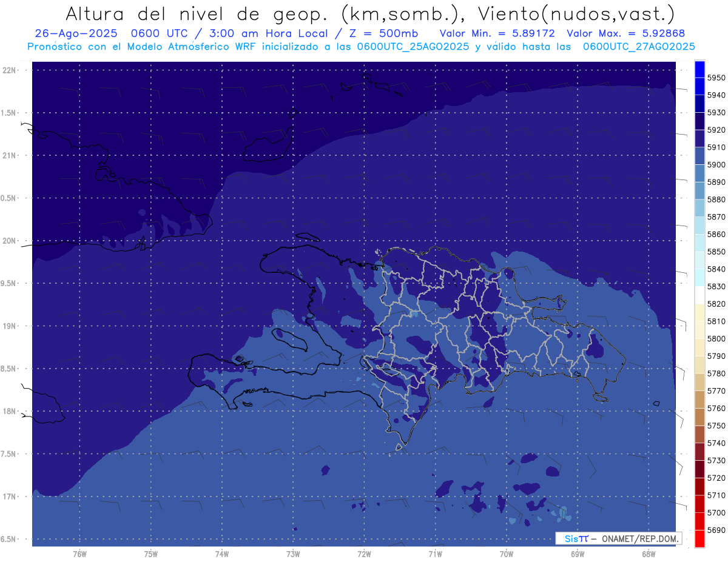The image size is (728, 562).
Task: Click the '17N' latitude label
Action: tap(9, 497)
